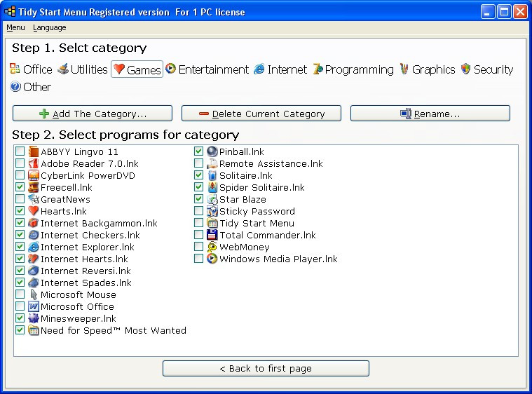The width and height of the screenshot is (532, 394).
Task: Click the Star Blaze icon
Action: [212, 199]
